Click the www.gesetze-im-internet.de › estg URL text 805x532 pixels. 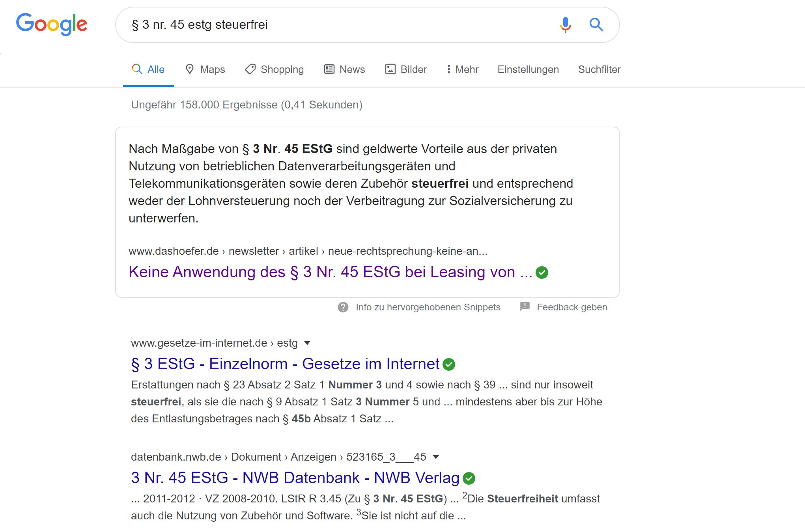[214, 343]
